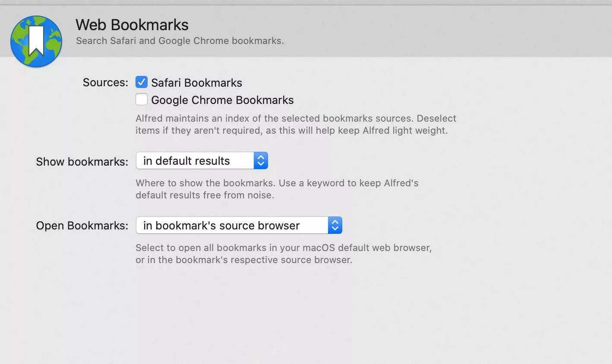The image size is (612, 364).
Task: Click the keyword noise hint text under Show bookmarks
Action: [277, 189]
